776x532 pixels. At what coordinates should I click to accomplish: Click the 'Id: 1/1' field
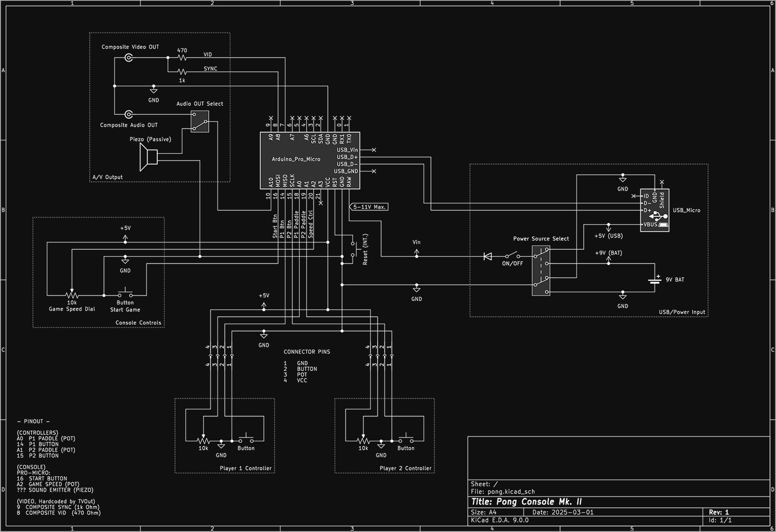(720, 520)
